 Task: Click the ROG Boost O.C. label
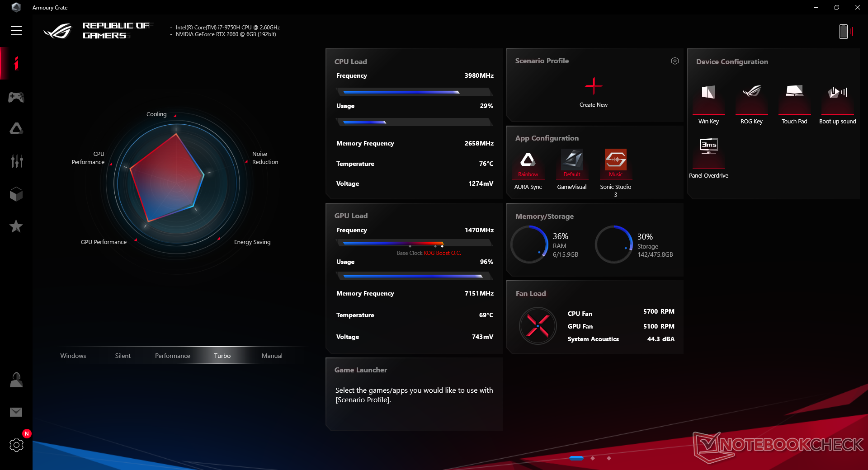click(x=442, y=253)
